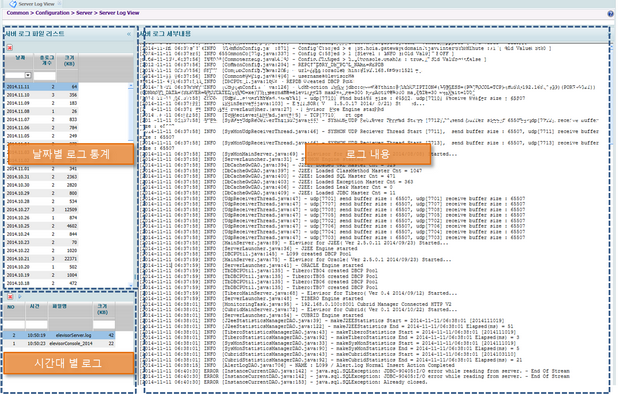
Task: Select the 2014.10.30 log row
Action: tap(42, 185)
